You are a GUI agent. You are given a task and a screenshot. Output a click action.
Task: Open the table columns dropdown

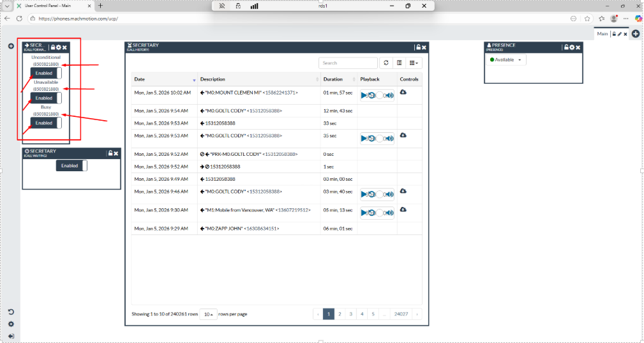tap(415, 63)
